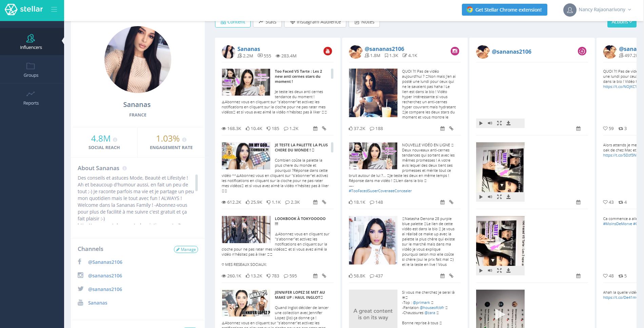Click the Manage channels button
Image resolution: width=644 pixels, height=328 pixels.
[x=186, y=250]
